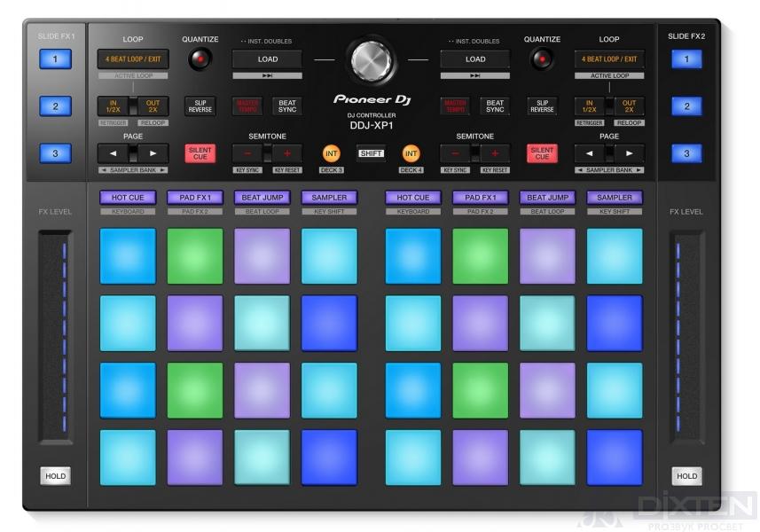Click HOLD button below the SLIDE FX1 strip
Image resolution: width=760 pixels, height=532 pixels.
[55, 476]
